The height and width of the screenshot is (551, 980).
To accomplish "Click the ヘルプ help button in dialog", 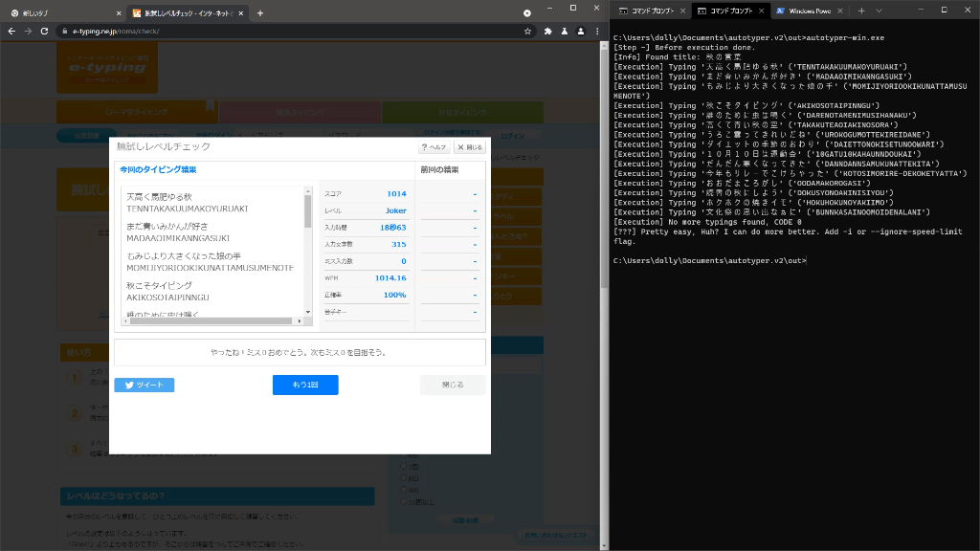I will [x=434, y=147].
